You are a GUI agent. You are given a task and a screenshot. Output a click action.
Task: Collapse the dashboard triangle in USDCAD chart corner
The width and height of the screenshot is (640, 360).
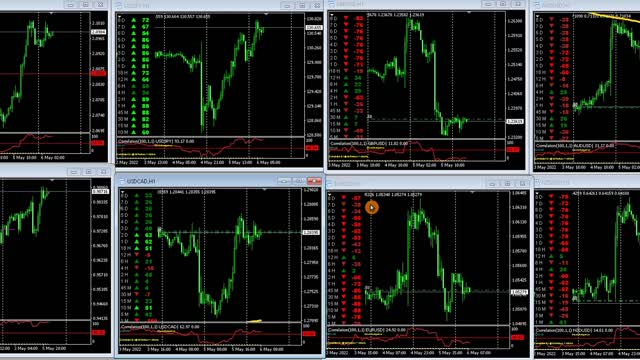pyautogui.click(x=122, y=191)
